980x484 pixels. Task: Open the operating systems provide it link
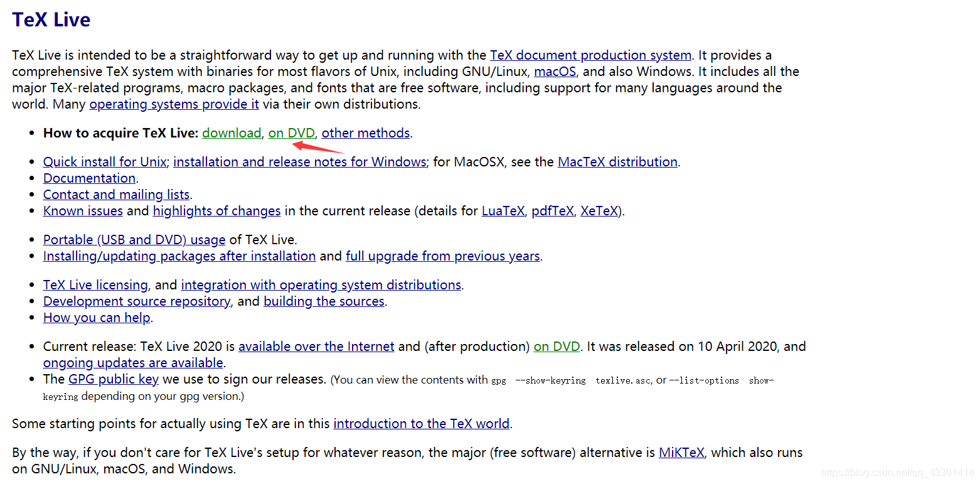click(x=174, y=104)
